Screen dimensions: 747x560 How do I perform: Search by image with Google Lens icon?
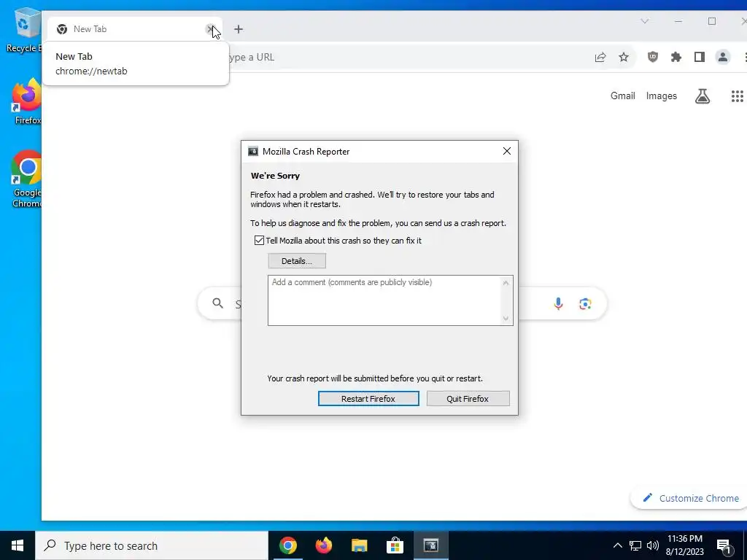(x=586, y=303)
